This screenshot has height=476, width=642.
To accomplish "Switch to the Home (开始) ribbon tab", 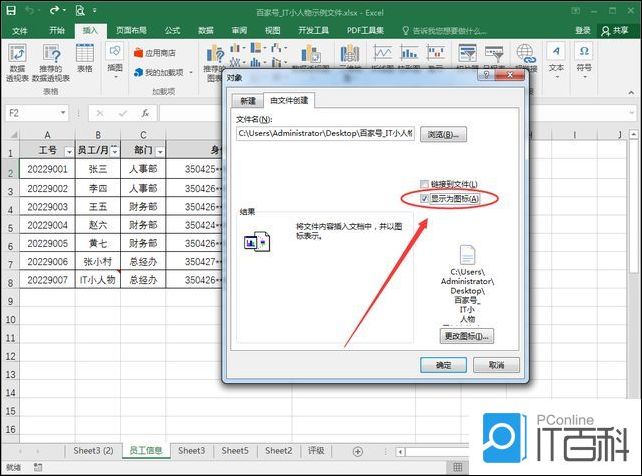I will click(57, 31).
